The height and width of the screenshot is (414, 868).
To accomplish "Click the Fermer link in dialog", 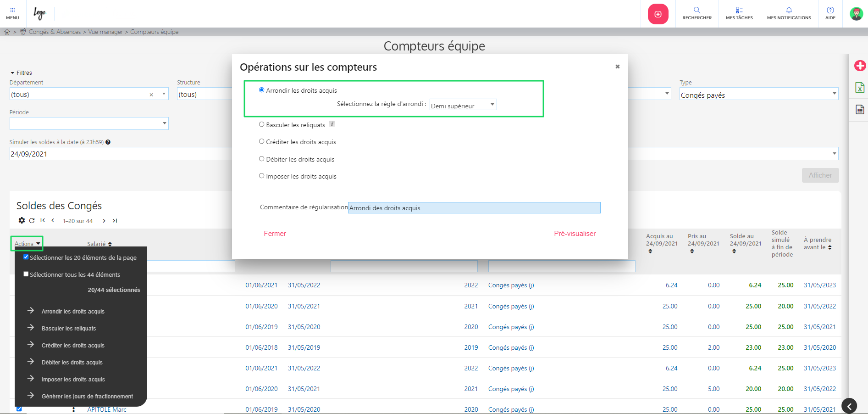I will 275,234.
